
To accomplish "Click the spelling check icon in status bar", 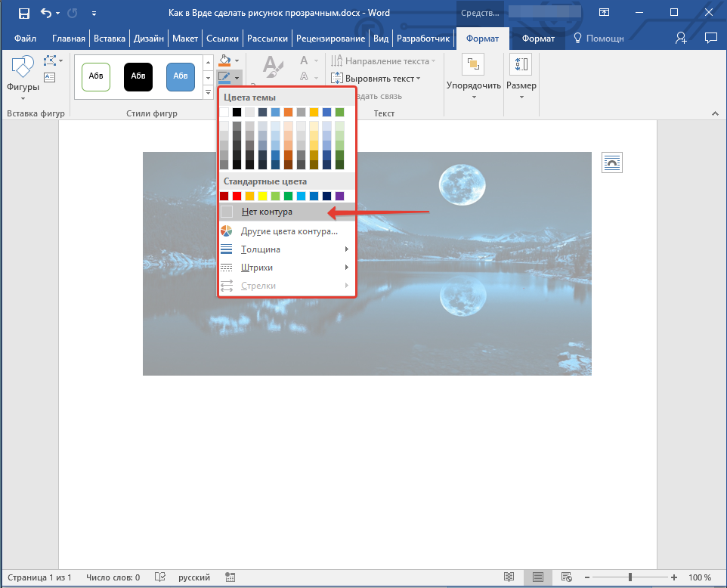I will click(159, 577).
